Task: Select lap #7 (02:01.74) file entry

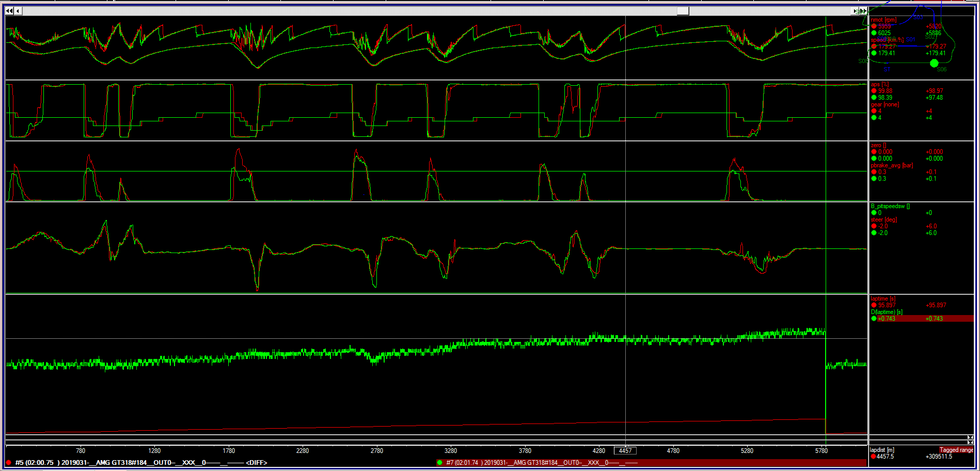Action: pyautogui.click(x=541, y=463)
